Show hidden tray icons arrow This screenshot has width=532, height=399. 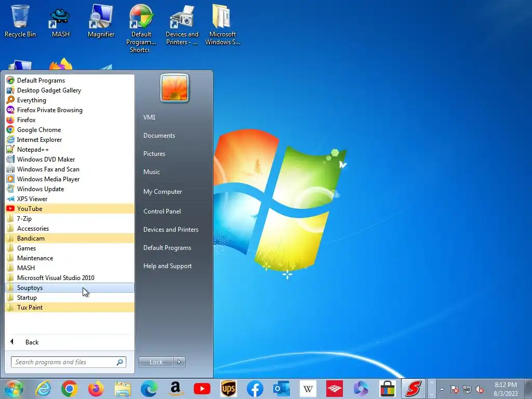(442, 389)
